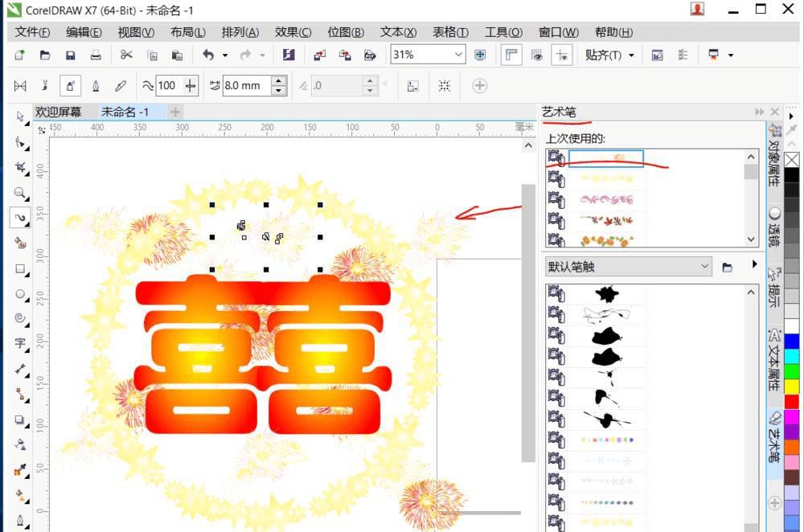Select the Text tool

click(20, 343)
